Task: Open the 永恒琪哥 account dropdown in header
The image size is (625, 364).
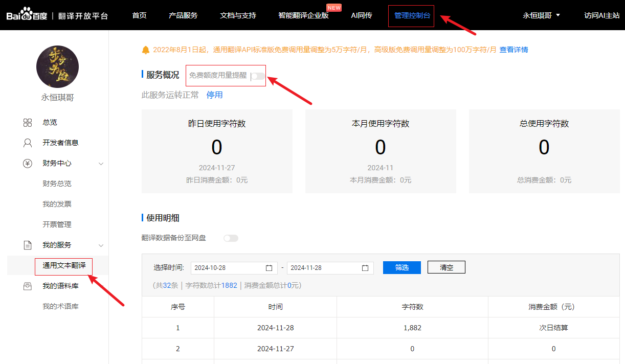Action: coord(541,15)
